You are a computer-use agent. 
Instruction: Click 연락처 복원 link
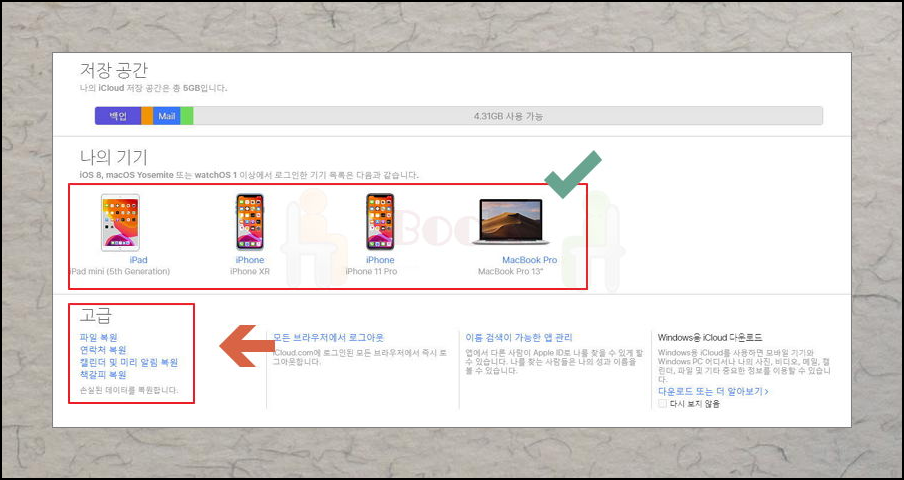pos(103,350)
